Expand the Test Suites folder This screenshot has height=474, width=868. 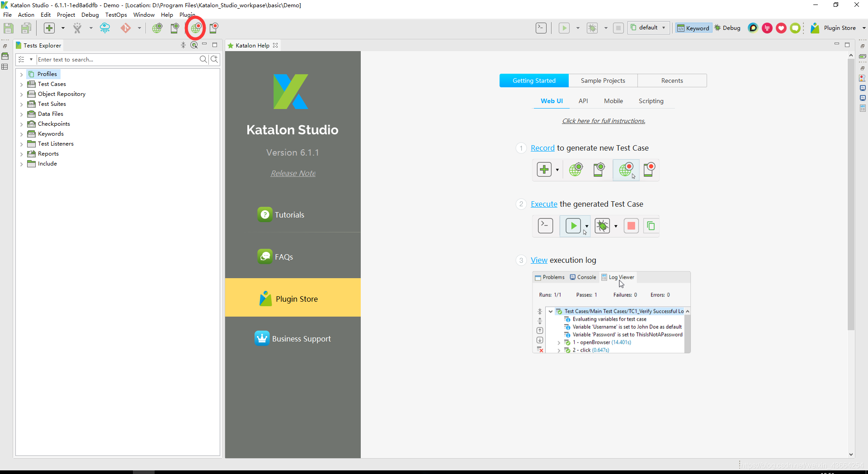tap(21, 104)
